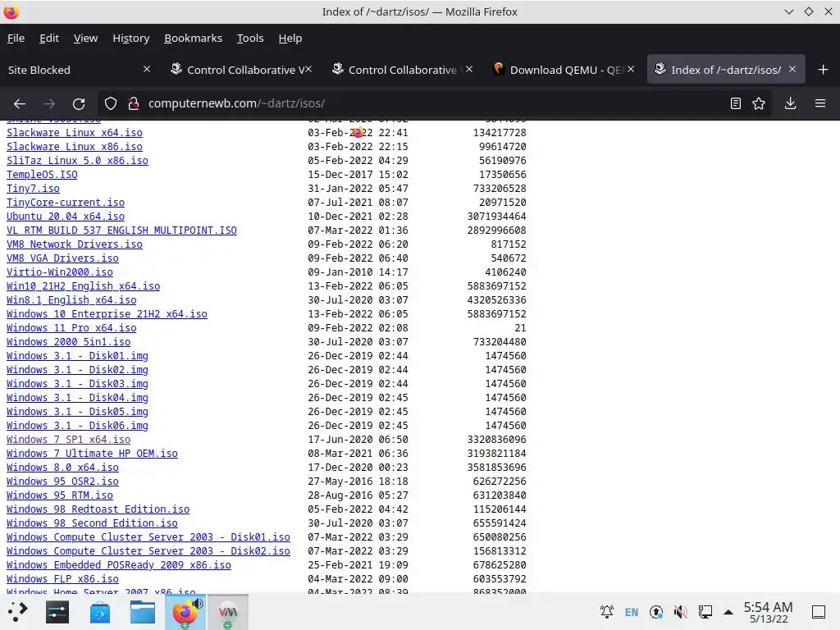Download Windows_FLP_x86.iso

[x=62, y=578]
